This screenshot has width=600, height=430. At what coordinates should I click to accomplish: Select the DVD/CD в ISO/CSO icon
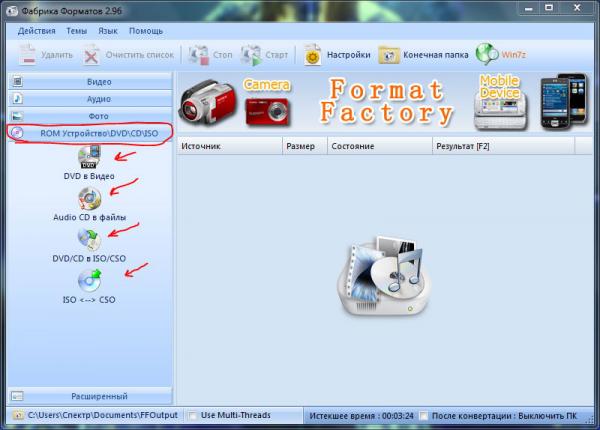(89, 239)
